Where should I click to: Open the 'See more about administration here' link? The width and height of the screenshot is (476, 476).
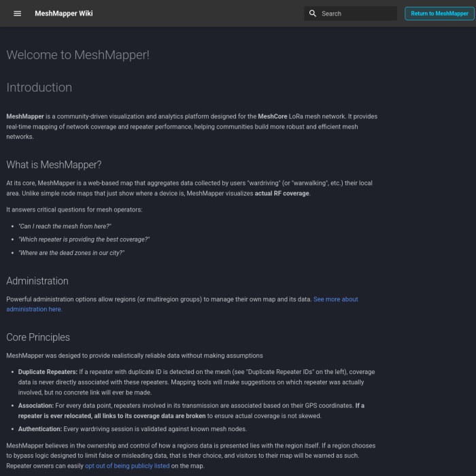point(335,299)
